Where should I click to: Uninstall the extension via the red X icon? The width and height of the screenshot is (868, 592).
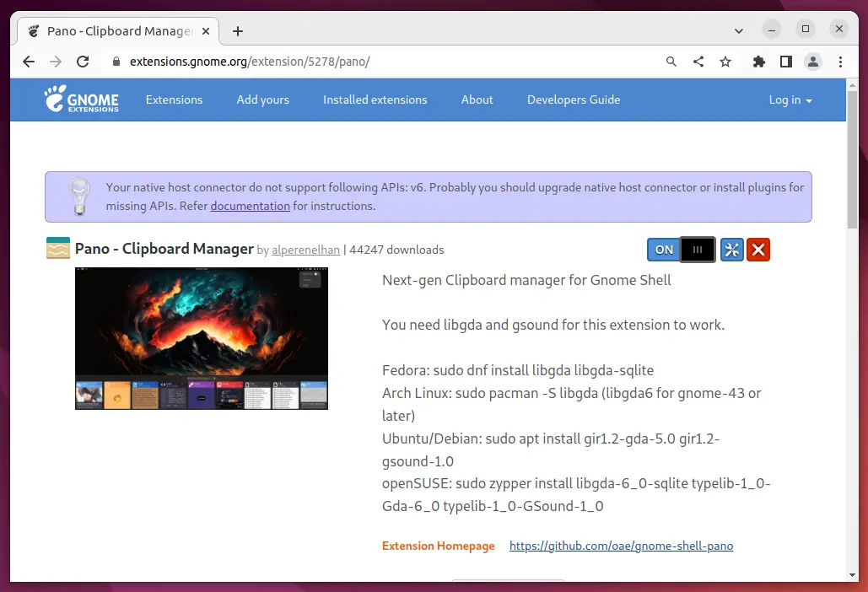(x=757, y=250)
